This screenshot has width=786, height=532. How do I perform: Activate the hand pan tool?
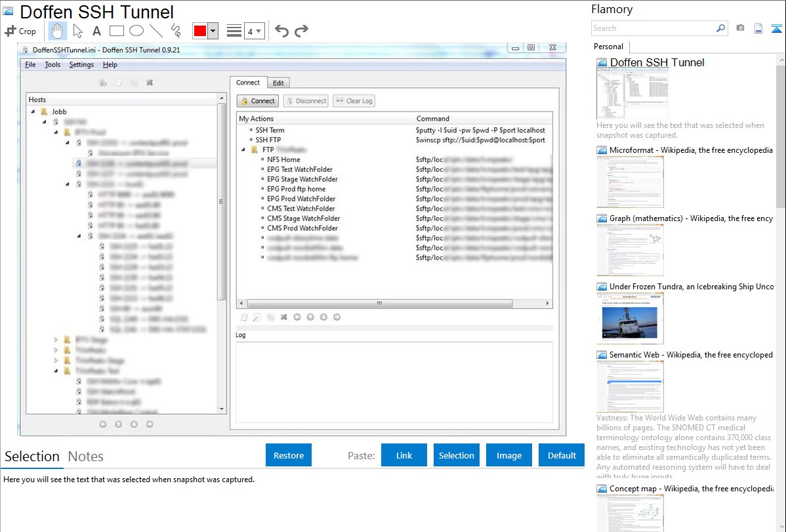(57, 31)
